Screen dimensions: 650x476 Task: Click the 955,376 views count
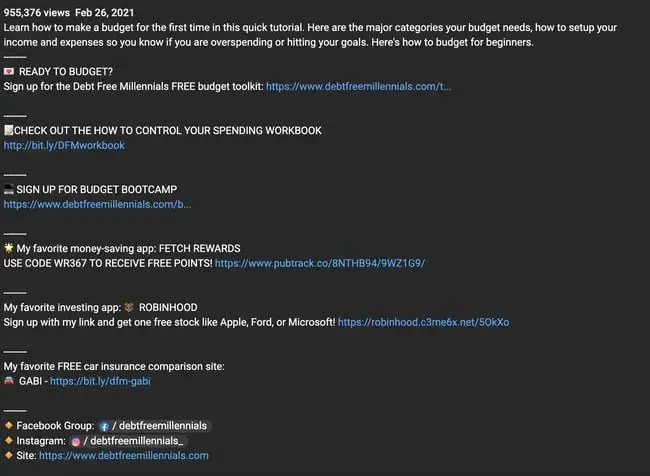[x=36, y=13]
